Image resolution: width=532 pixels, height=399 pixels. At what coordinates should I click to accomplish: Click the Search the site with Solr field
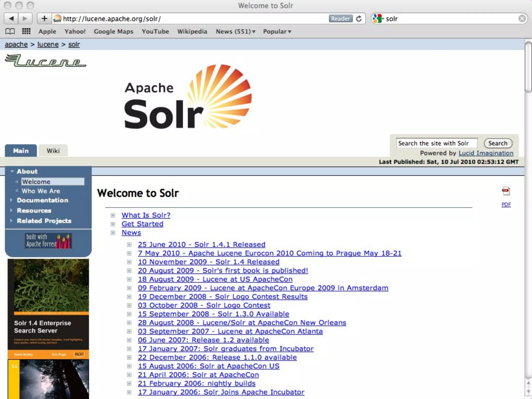pos(436,143)
